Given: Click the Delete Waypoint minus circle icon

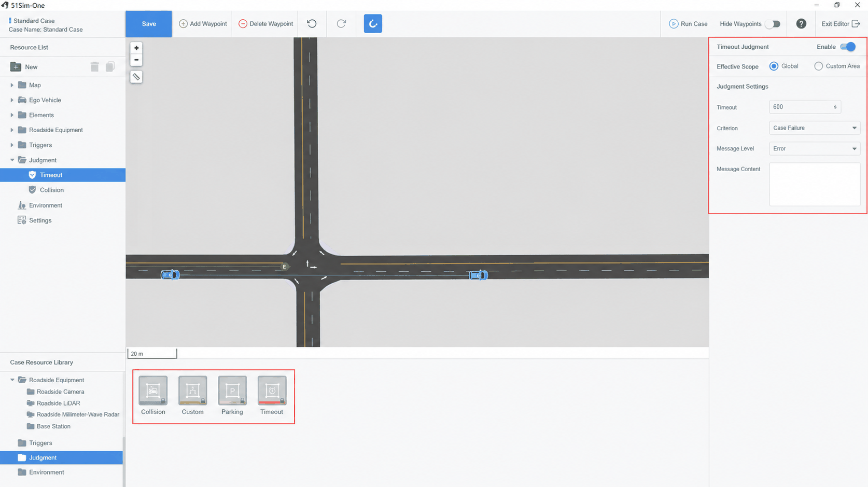Looking at the screenshot, I should pyautogui.click(x=243, y=24).
